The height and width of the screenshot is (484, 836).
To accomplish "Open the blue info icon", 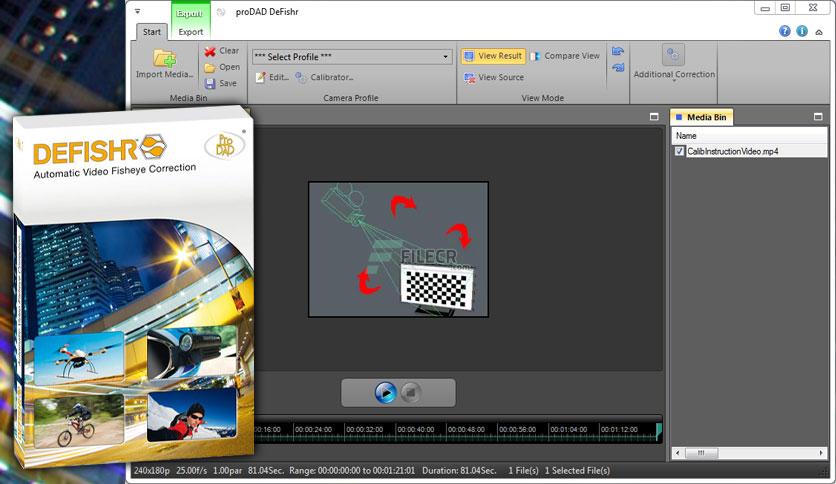I will [802, 31].
